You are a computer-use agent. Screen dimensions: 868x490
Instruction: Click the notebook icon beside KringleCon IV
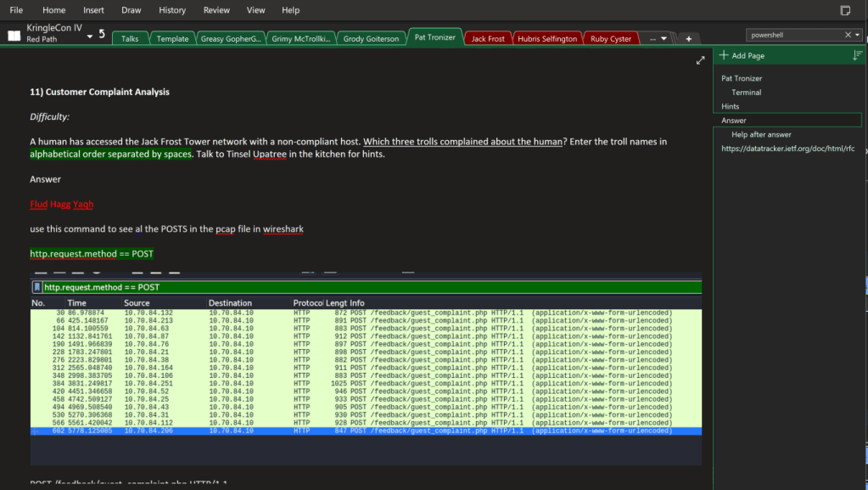coord(14,35)
